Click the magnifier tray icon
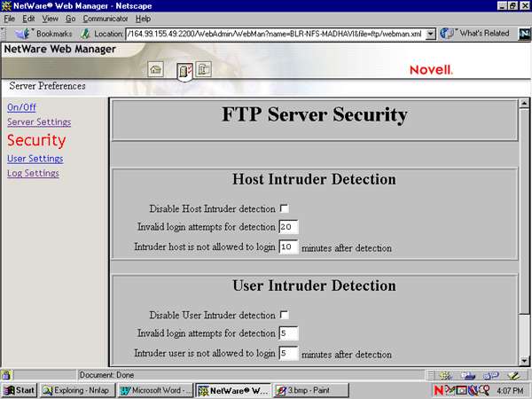Viewport: 532px width, 399px height. [x=484, y=390]
